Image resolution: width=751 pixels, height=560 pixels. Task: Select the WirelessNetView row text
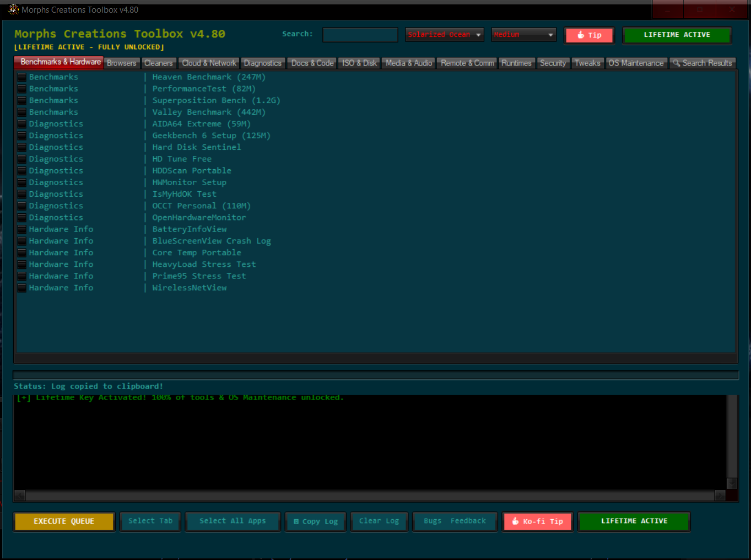click(190, 288)
